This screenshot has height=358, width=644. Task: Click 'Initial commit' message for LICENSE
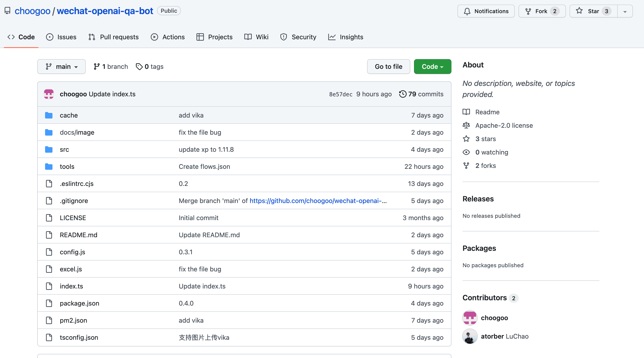(x=199, y=218)
